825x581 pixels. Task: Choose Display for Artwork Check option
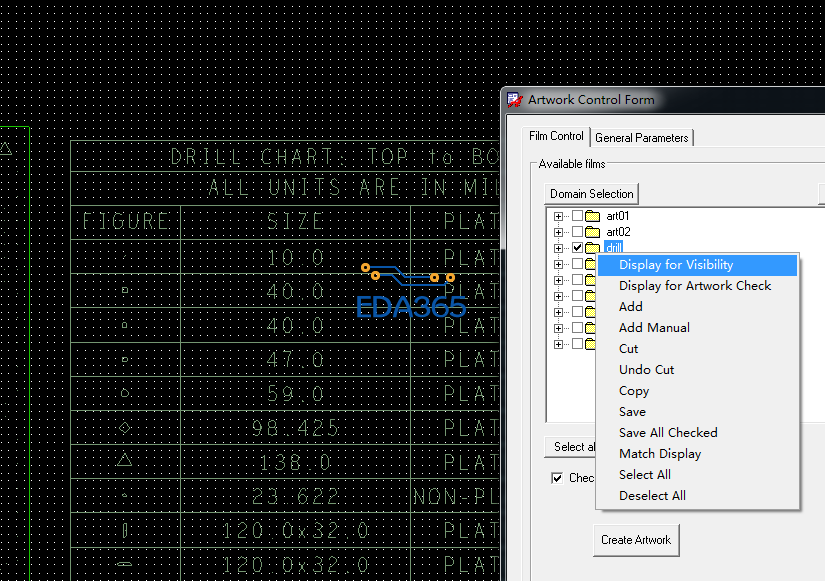pyautogui.click(x=695, y=286)
